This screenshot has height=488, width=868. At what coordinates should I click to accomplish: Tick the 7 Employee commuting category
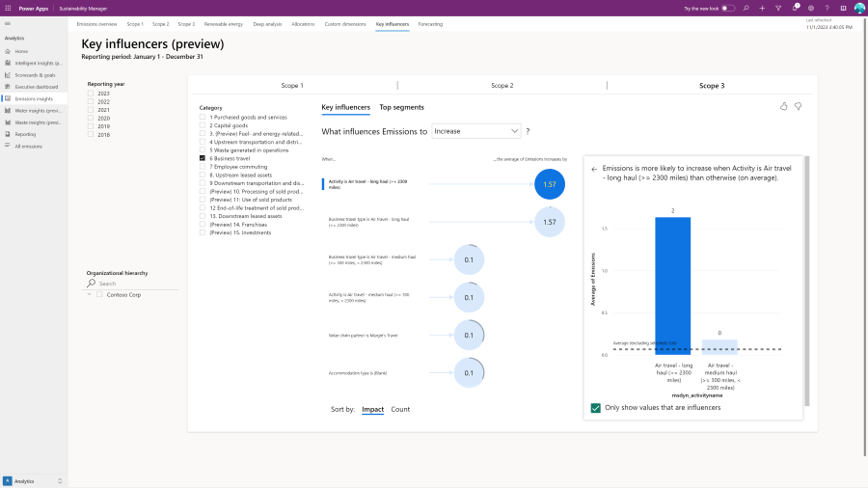point(203,165)
